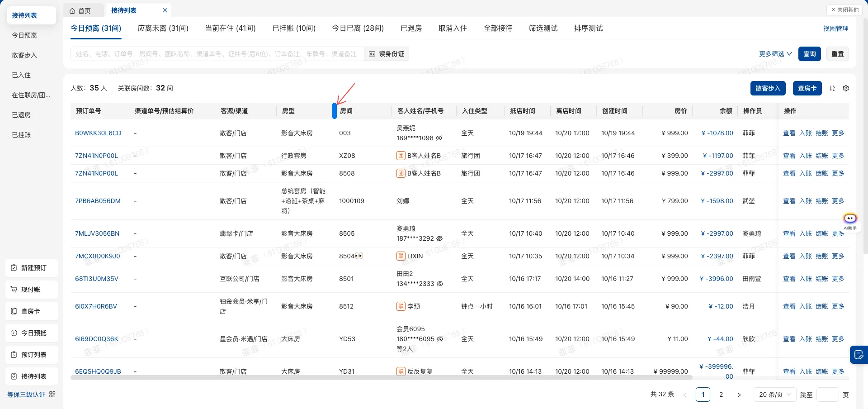Click the 现付账 shopping cart icon

coord(14,289)
